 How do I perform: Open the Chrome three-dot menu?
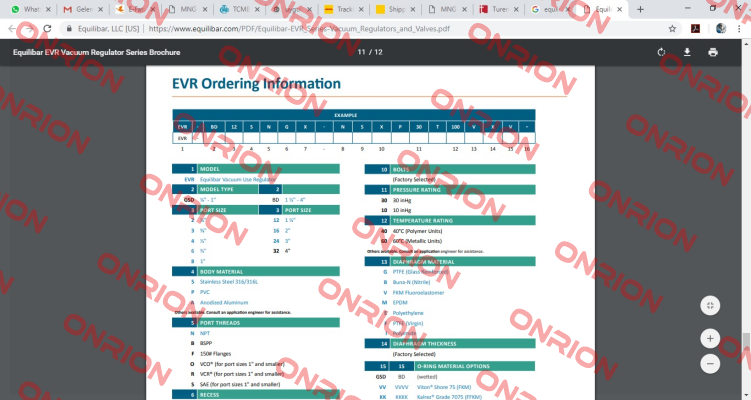tap(739, 29)
